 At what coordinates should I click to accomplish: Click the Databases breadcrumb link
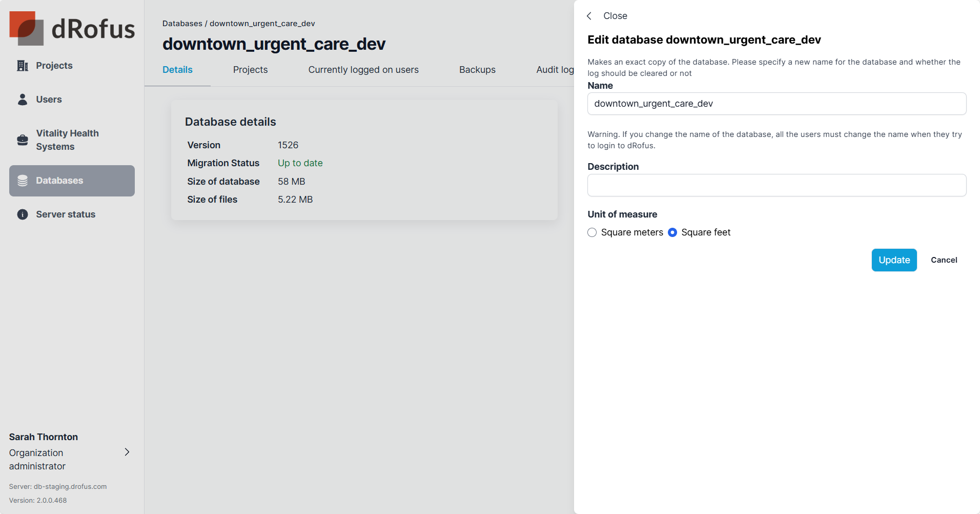[x=182, y=24]
